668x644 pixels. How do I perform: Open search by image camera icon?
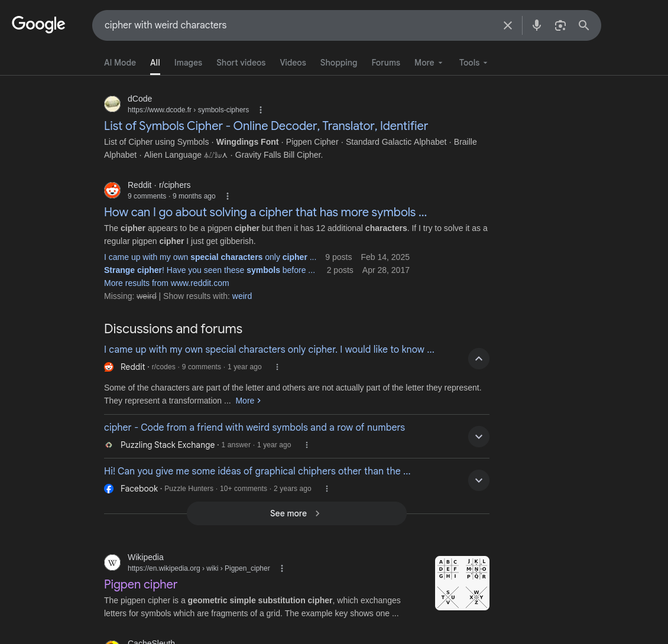coord(560,25)
